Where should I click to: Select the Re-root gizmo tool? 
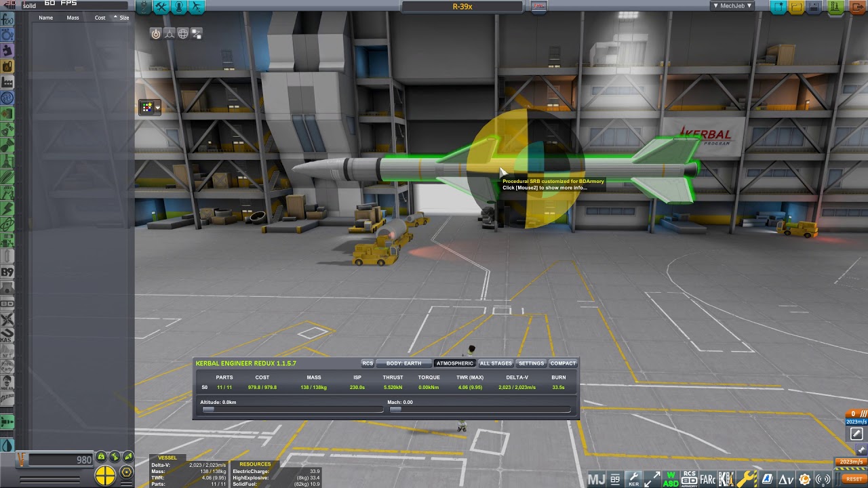click(x=196, y=33)
